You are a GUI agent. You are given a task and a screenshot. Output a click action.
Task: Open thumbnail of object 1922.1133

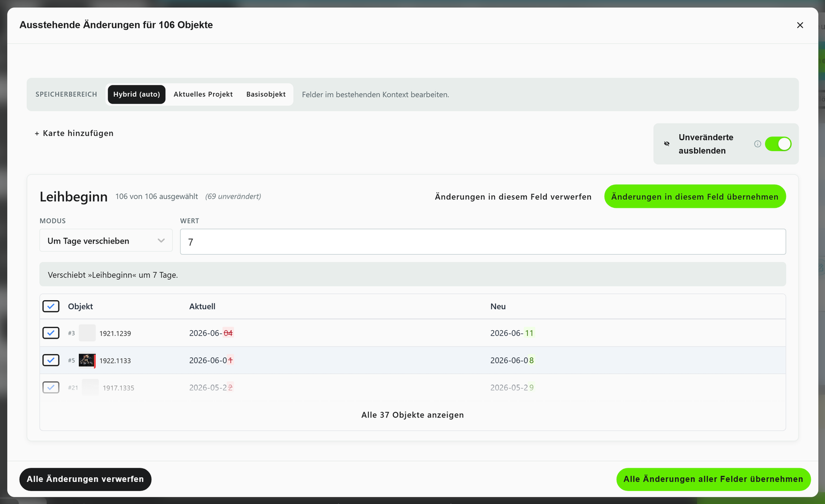point(87,360)
